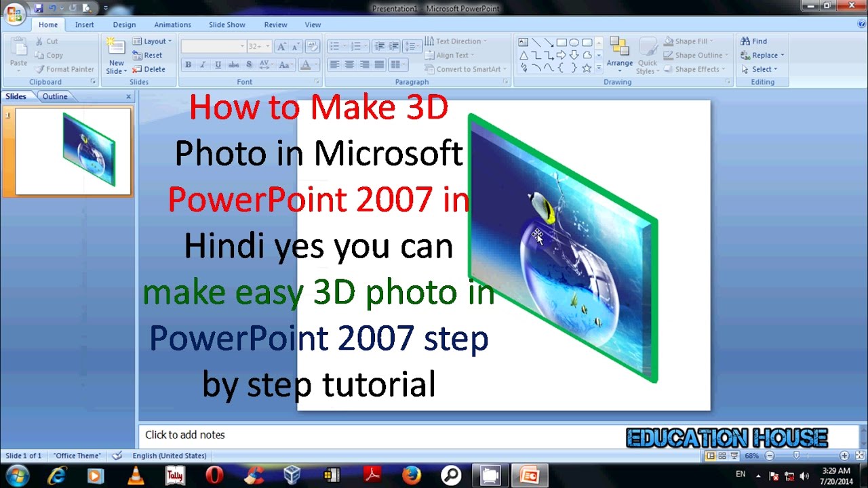Click the Grow Font icon

coord(281,46)
